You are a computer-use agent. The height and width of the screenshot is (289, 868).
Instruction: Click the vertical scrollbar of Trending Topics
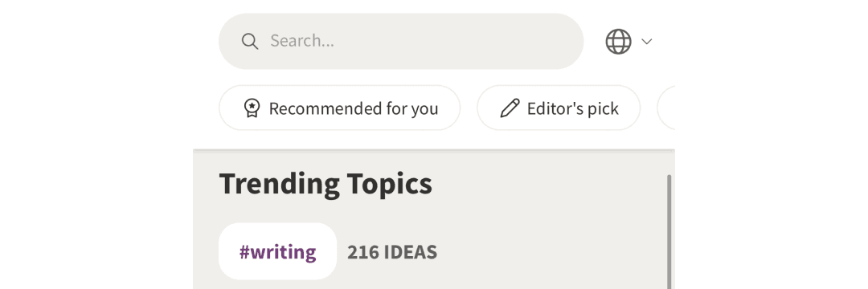669,231
